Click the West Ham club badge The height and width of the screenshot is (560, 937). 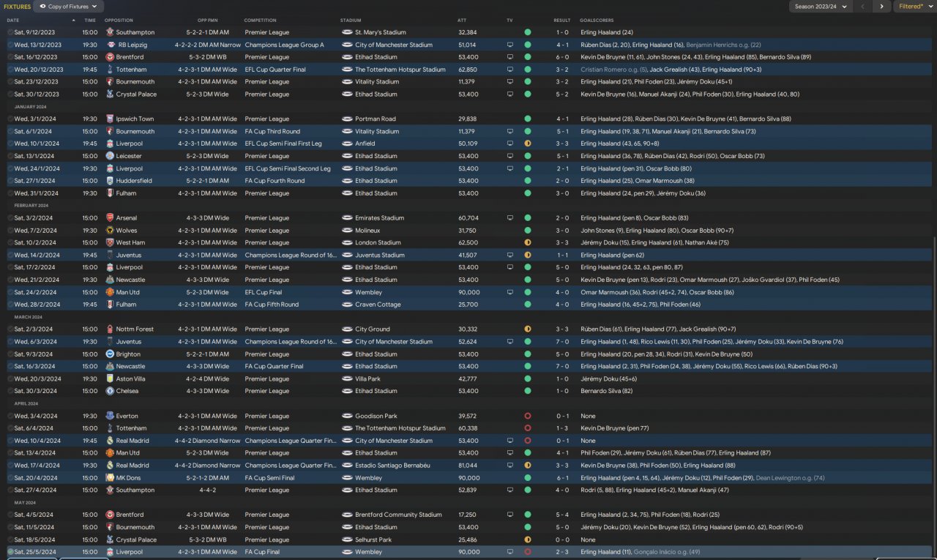tap(110, 242)
